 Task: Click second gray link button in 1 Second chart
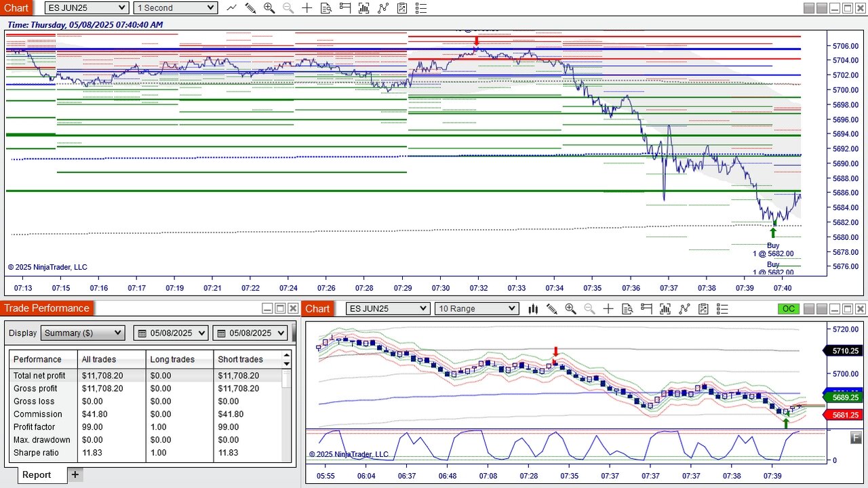click(x=821, y=8)
